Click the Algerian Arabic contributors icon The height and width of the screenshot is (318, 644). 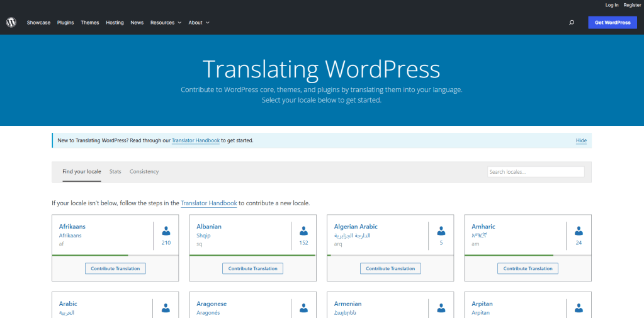(441, 231)
